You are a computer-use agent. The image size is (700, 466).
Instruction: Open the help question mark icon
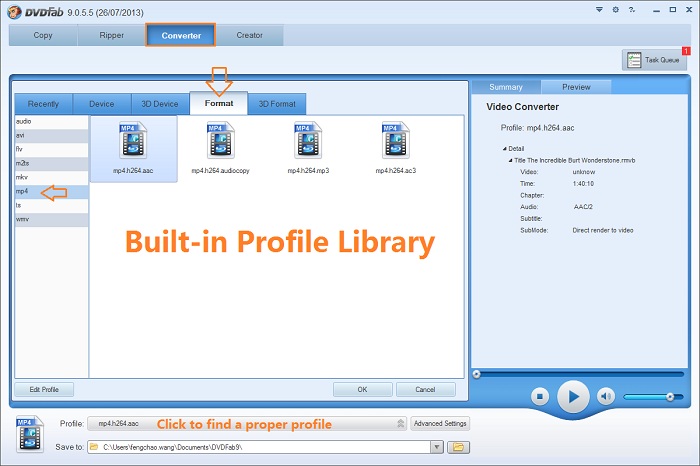[632, 9]
